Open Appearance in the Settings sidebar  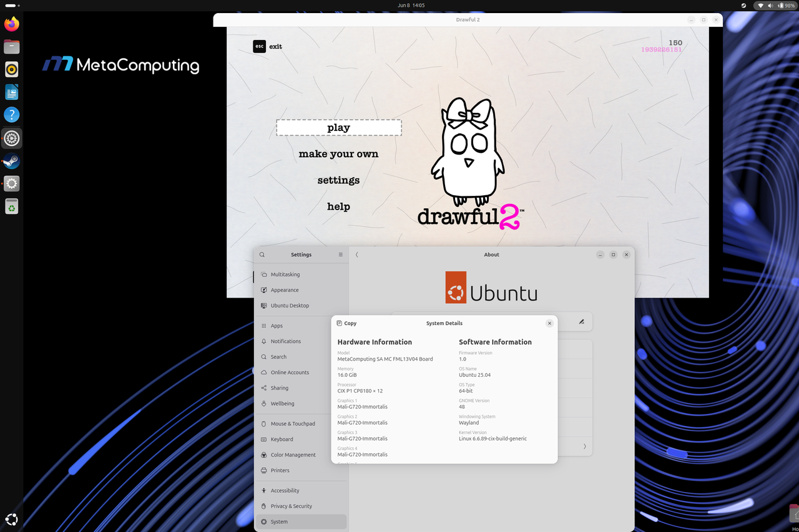click(301, 290)
